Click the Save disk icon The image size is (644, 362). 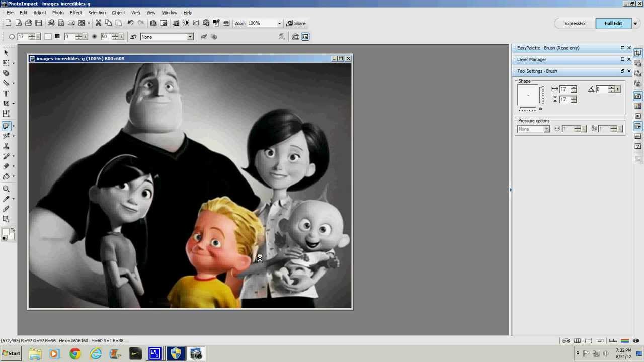coord(39,23)
